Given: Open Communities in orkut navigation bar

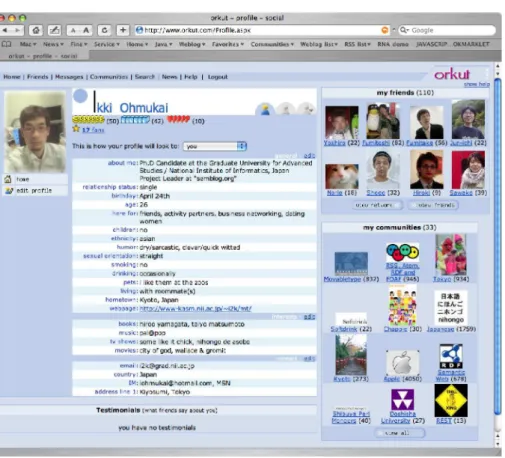Looking at the screenshot, I should coord(109,77).
